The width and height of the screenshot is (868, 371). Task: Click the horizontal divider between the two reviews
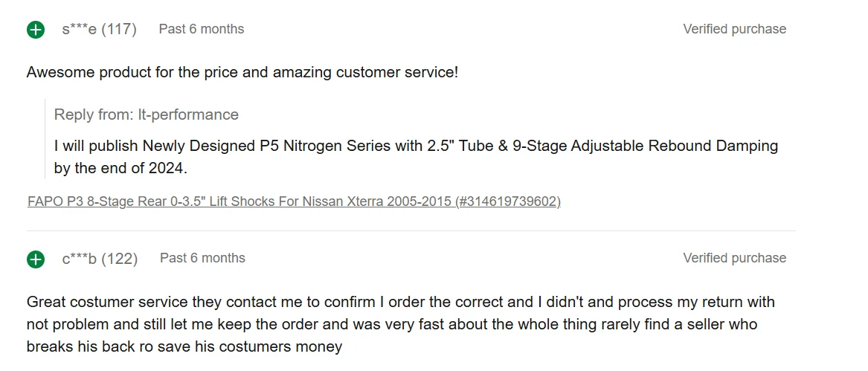[411, 230]
